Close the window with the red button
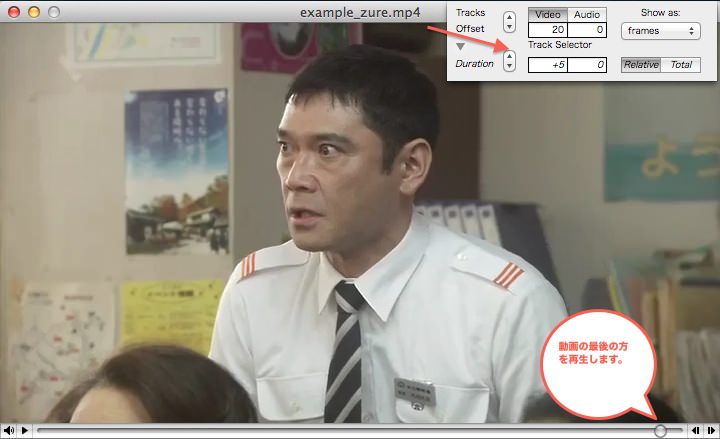 point(14,12)
